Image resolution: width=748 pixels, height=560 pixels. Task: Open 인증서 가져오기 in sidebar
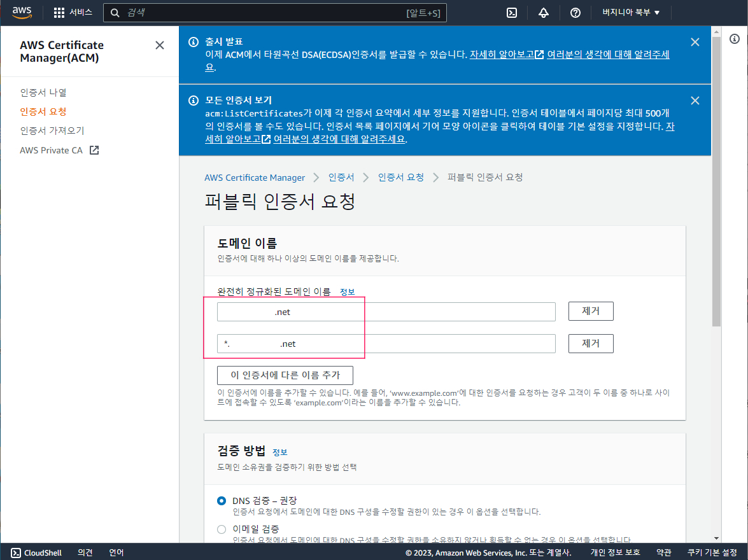pyautogui.click(x=52, y=130)
